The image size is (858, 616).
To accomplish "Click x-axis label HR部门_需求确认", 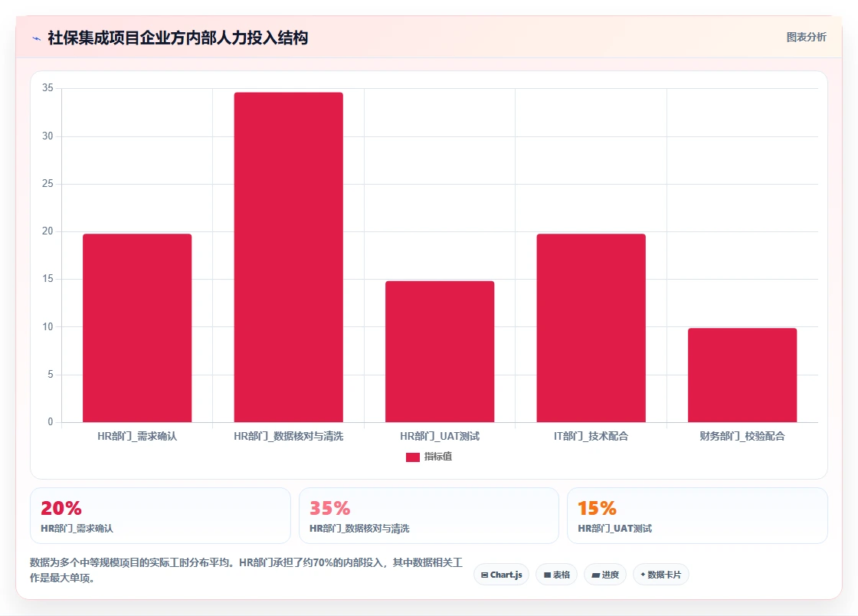I will pos(137,436).
